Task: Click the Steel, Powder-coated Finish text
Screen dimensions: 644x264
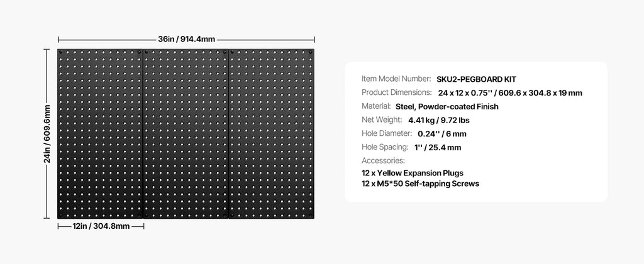Action: [x=447, y=107]
